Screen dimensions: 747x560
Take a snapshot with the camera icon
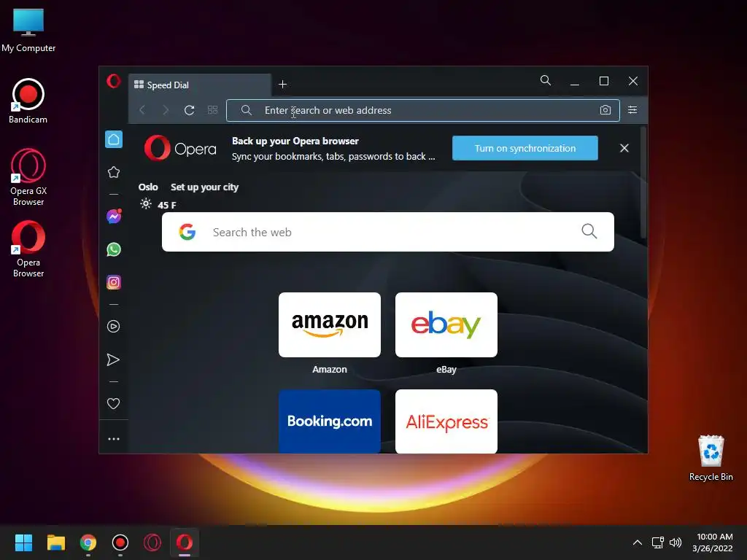(x=605, y=110)
